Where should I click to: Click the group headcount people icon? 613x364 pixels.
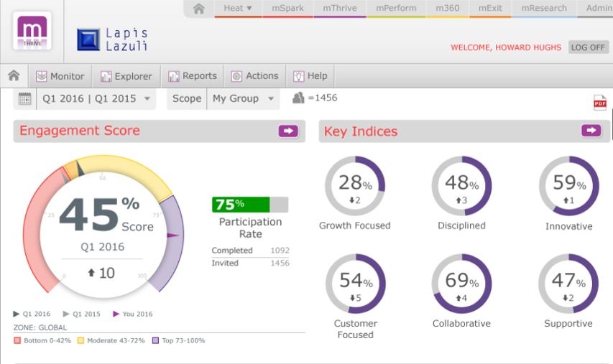(298, 98)
